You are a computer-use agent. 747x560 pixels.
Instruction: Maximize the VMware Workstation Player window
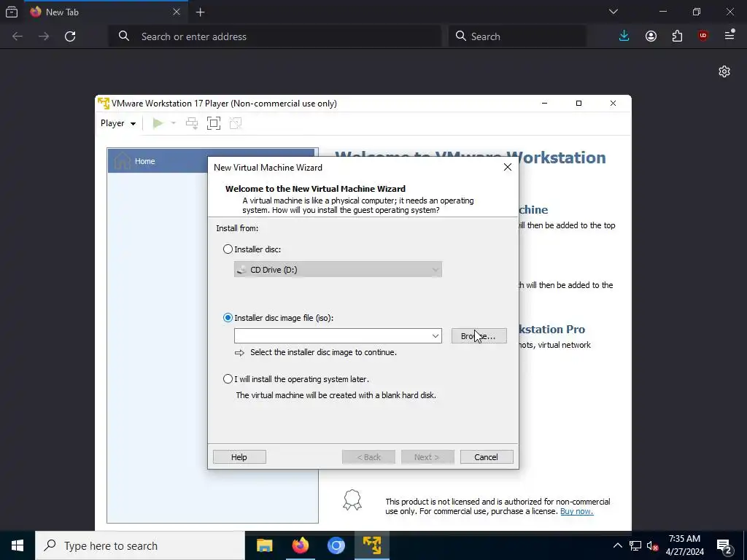578,104
